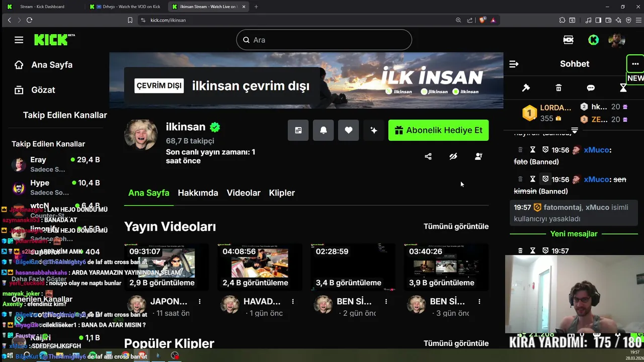This screenshot has height=362, width=644.
Task: Open Brave wallet icon
Action: (x=608, y=20)
